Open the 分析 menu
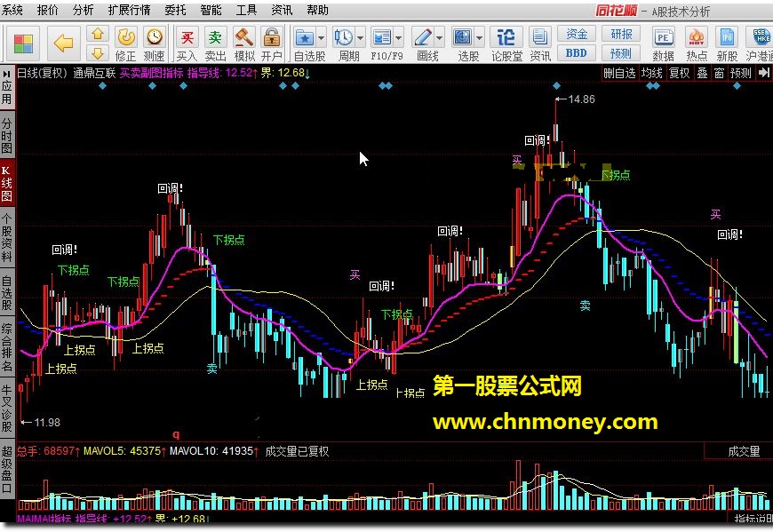The height and width of the screenshot is (532, 773). (83, 10)
